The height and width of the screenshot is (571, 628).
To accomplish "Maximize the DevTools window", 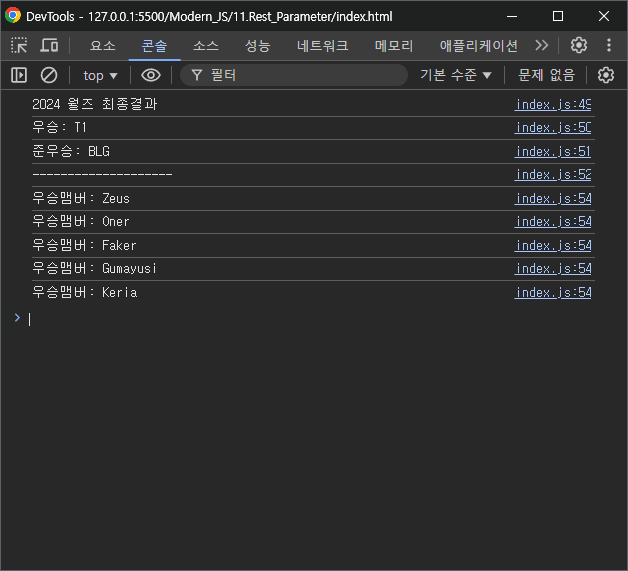I will (558, 16).
